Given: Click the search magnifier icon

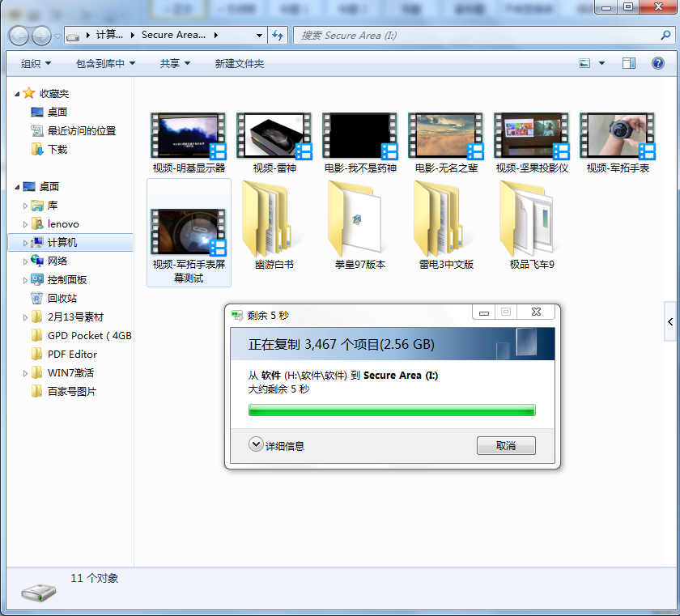Looking at the screenshot, I should (665, 35).
